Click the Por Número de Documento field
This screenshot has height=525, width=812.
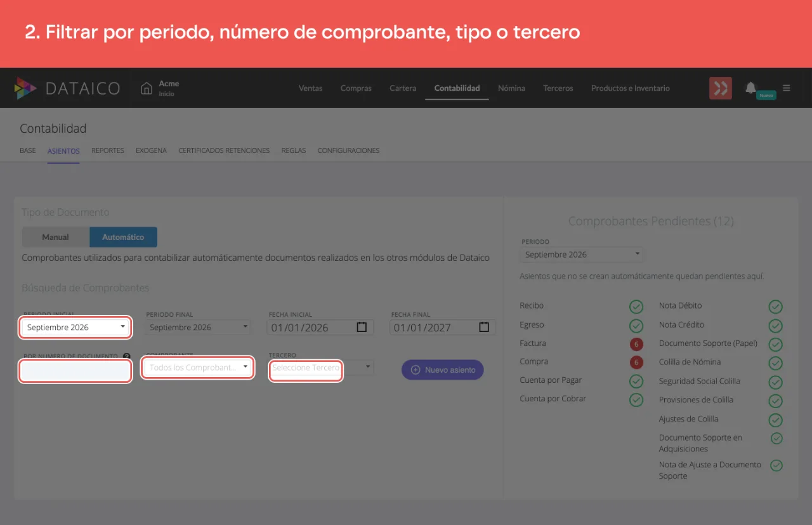[75, 371]
